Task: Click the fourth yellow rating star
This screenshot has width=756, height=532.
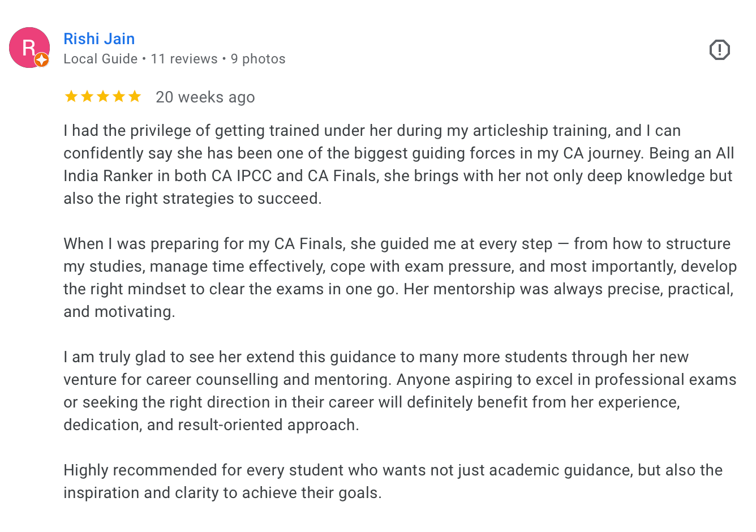Action: 119,97
